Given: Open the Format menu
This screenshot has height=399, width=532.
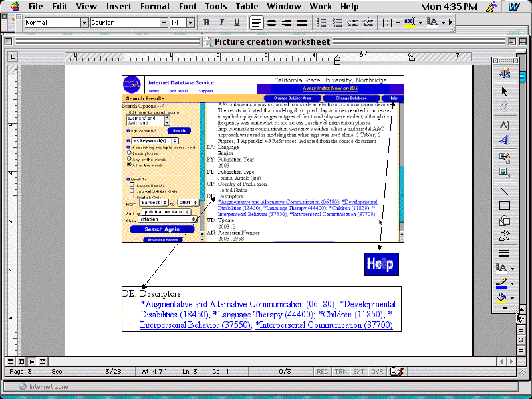Looking at the screenshot, I should (x=155, y=7).
